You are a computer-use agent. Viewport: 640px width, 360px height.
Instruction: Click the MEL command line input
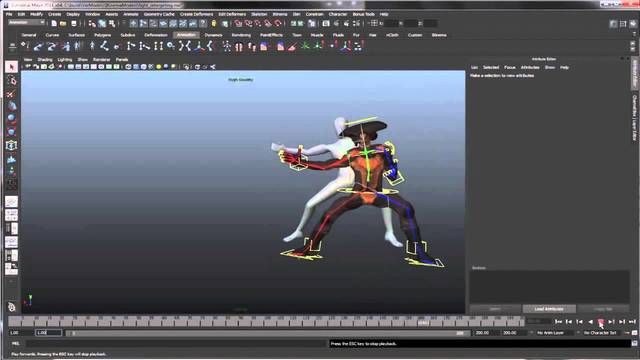pyautogui.click(x=176, y=344)
